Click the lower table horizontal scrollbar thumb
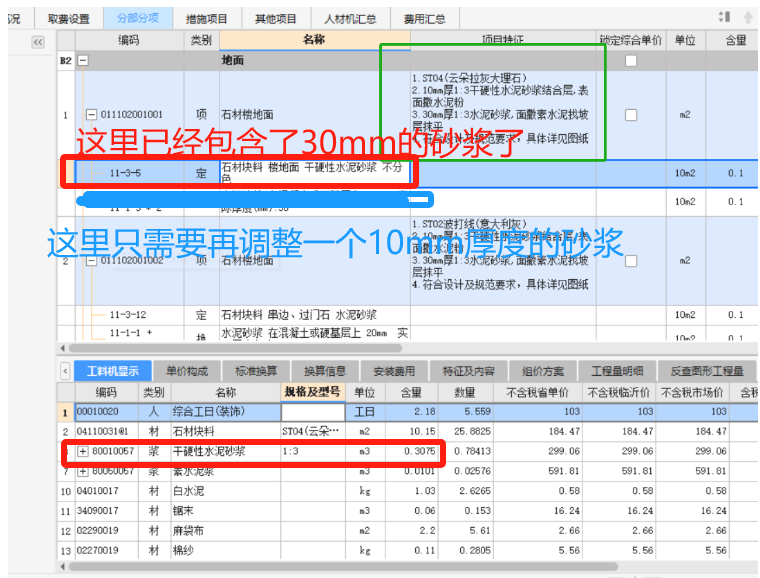The width and height of the screenshot is (760, 578). point(343,566)
